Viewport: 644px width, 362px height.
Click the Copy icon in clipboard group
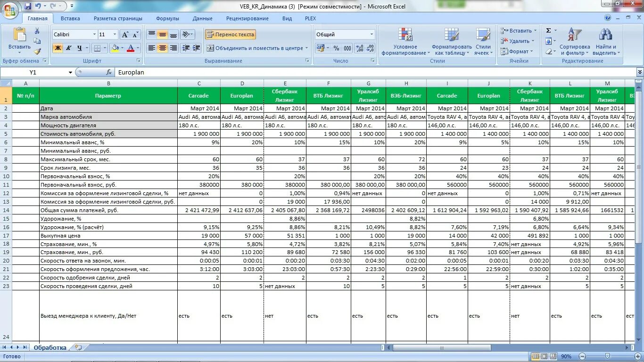point(37,41)
